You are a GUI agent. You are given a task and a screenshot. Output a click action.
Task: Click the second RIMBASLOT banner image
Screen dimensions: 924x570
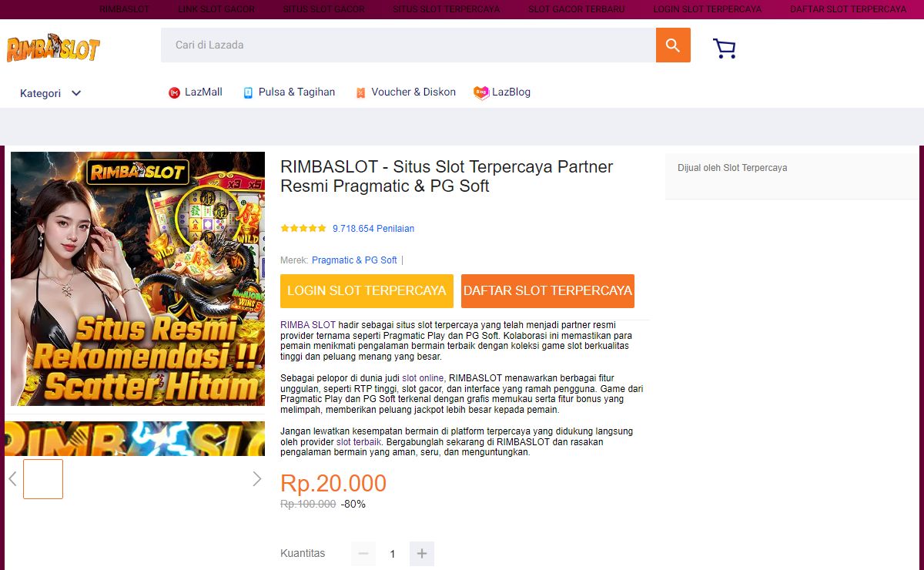(135, 438)
